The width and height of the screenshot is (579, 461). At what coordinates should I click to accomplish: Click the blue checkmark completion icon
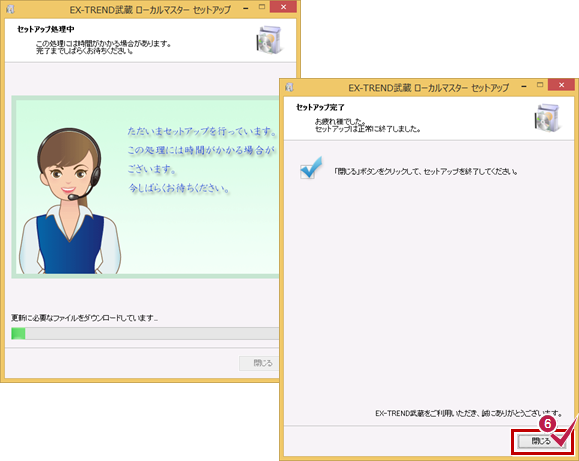(311, 168)
